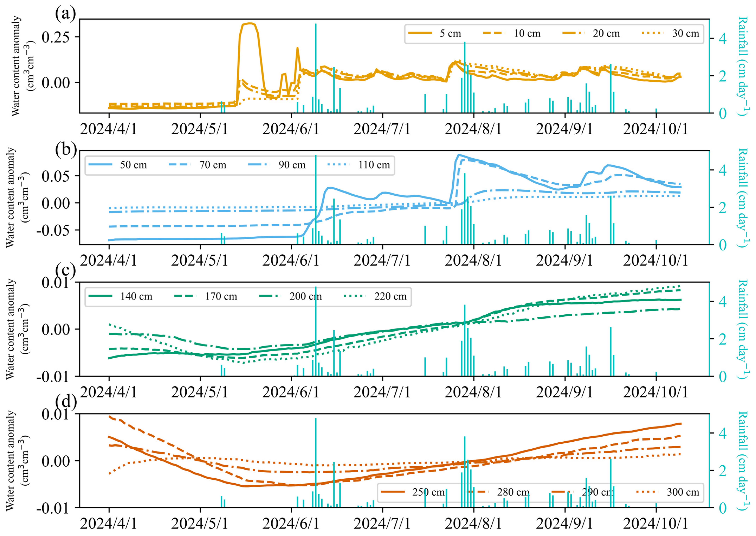
Task: Select the 300 cm legend label
Action: coord(683,492)
